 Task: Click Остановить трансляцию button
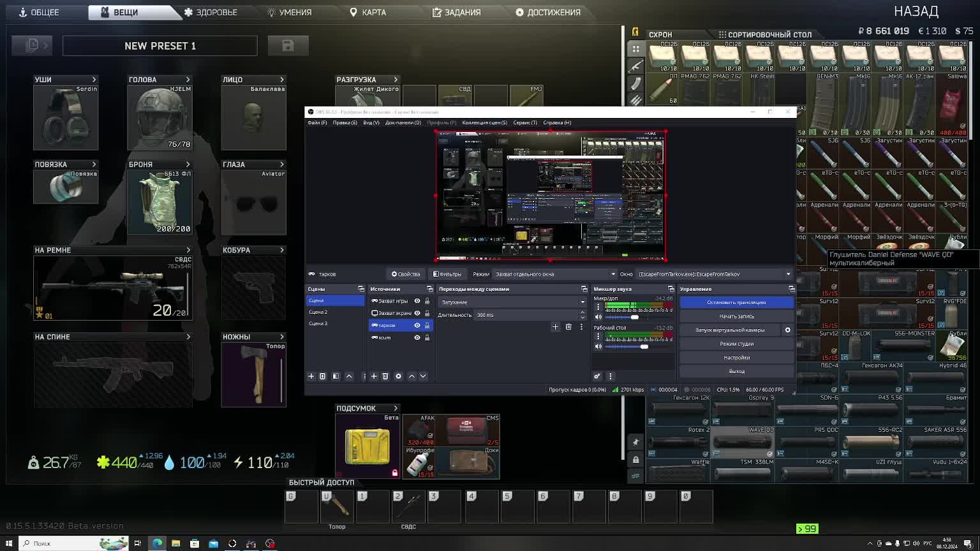point(736,302)
